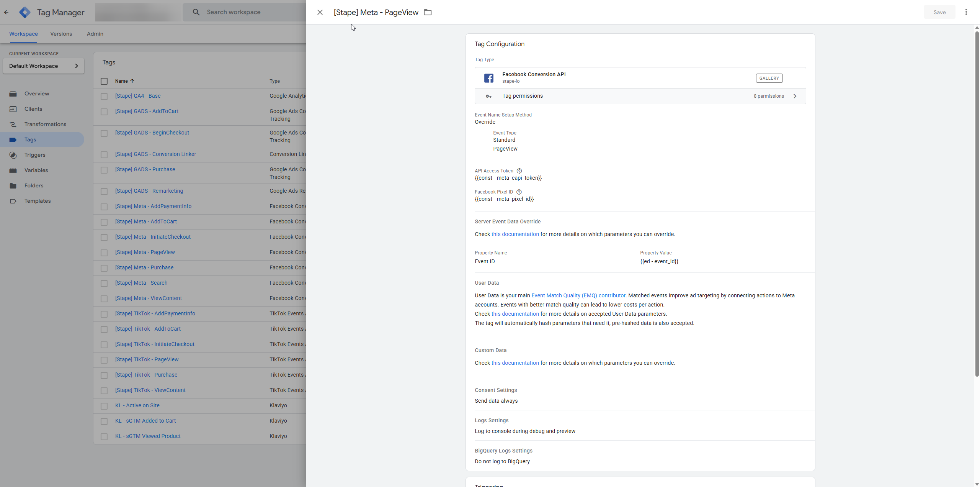Open the Default Workspace selector
This screenshot has width=980, height=487.
click(43, 66)
